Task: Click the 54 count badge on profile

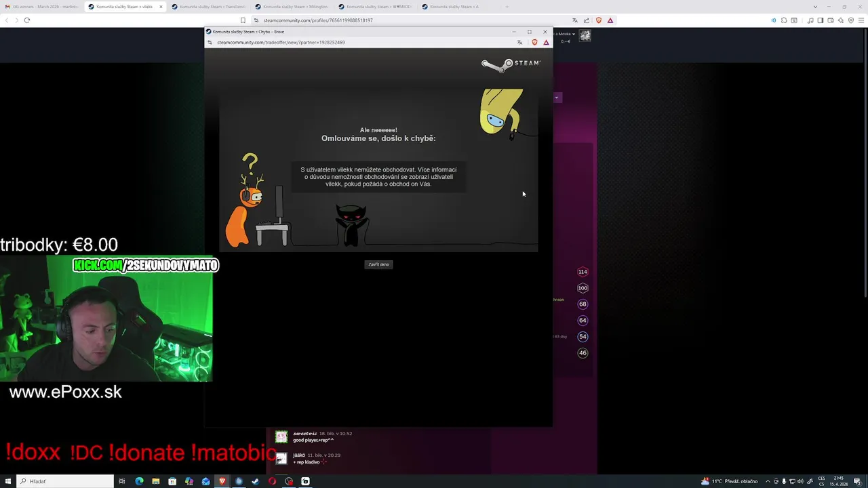Action: (x=583, y=337)
